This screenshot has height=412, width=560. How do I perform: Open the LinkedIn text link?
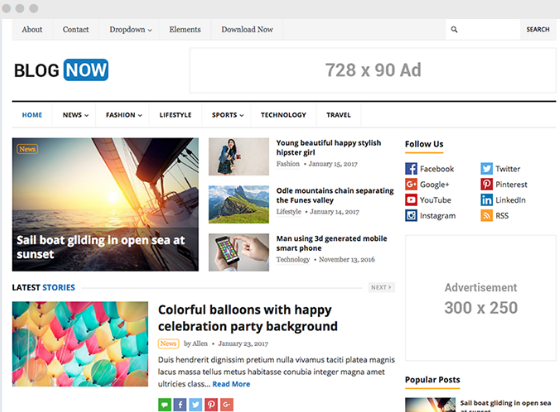coord(510,200)
